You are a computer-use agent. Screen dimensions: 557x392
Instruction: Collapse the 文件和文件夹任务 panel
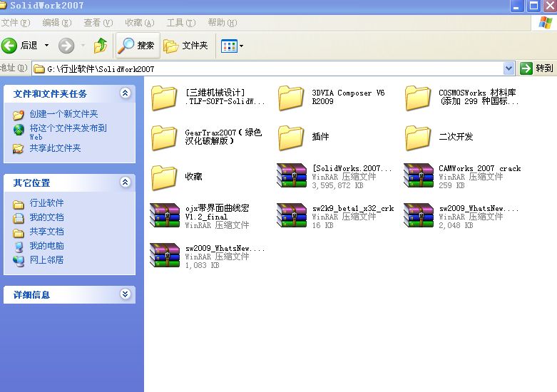click(x=125, y=93)
